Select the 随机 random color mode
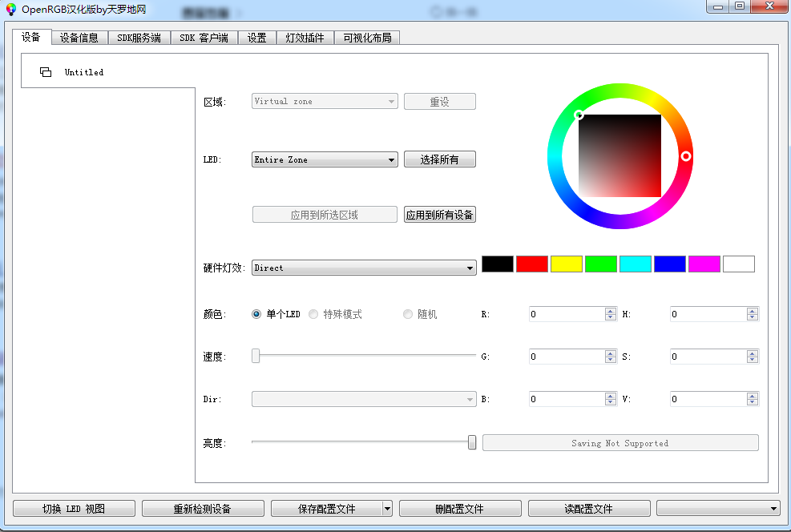 [x=408, y=314]
